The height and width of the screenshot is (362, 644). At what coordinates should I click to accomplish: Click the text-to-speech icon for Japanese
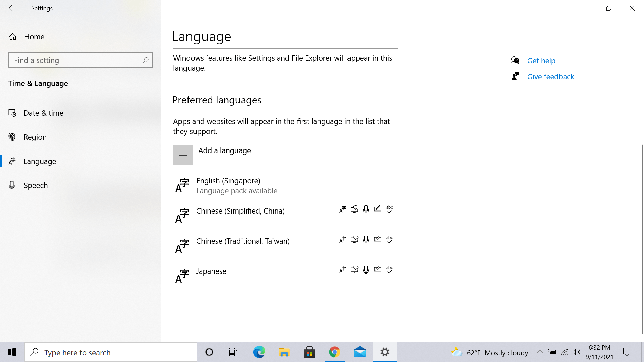click(354, 269)
